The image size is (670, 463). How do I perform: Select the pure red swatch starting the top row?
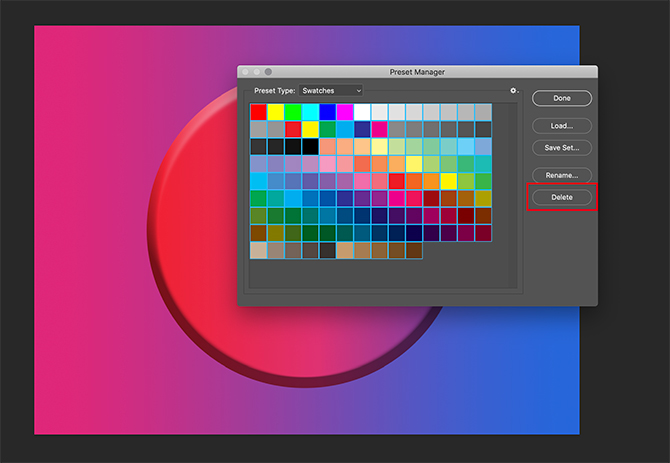pos(259,112)
